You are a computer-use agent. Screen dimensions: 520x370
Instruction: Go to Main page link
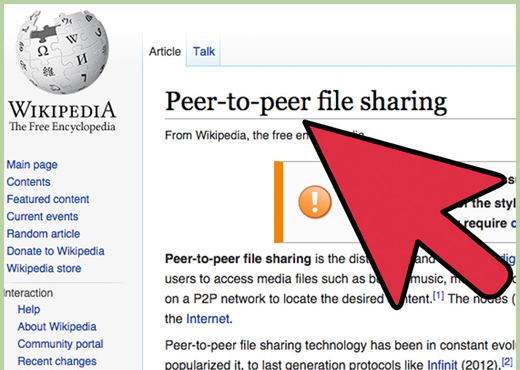(x=32, y=165)
